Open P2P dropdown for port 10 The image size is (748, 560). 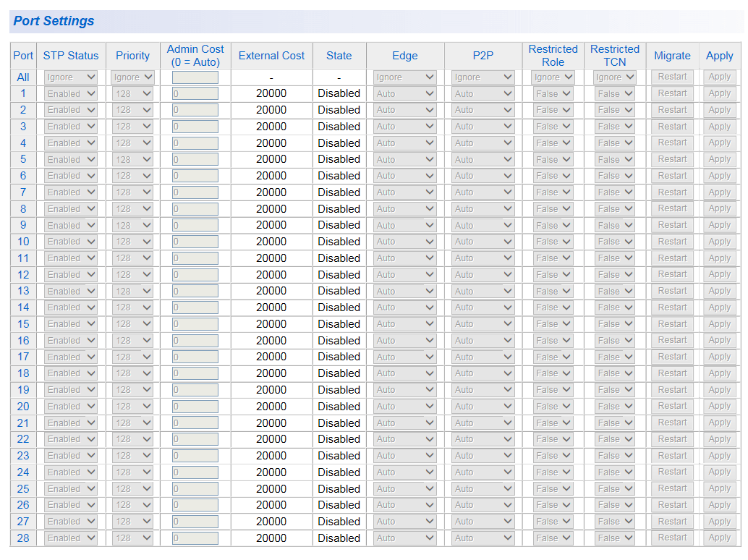click(x=483, y=242)
